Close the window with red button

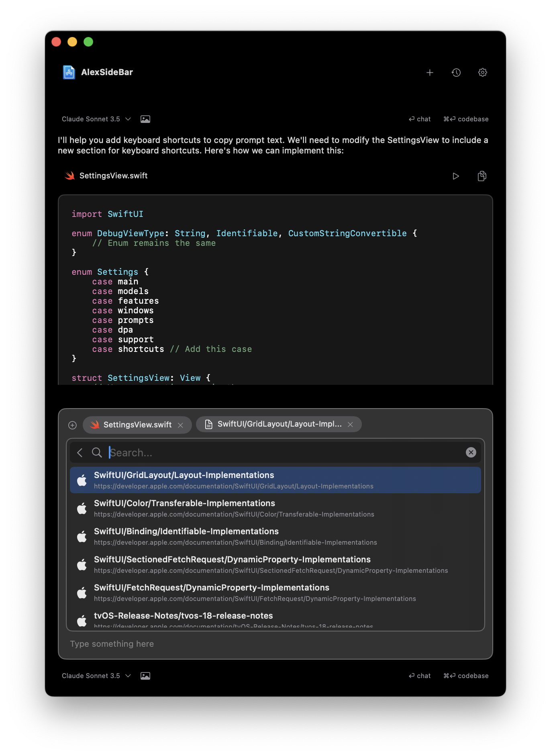coord(56,42)
